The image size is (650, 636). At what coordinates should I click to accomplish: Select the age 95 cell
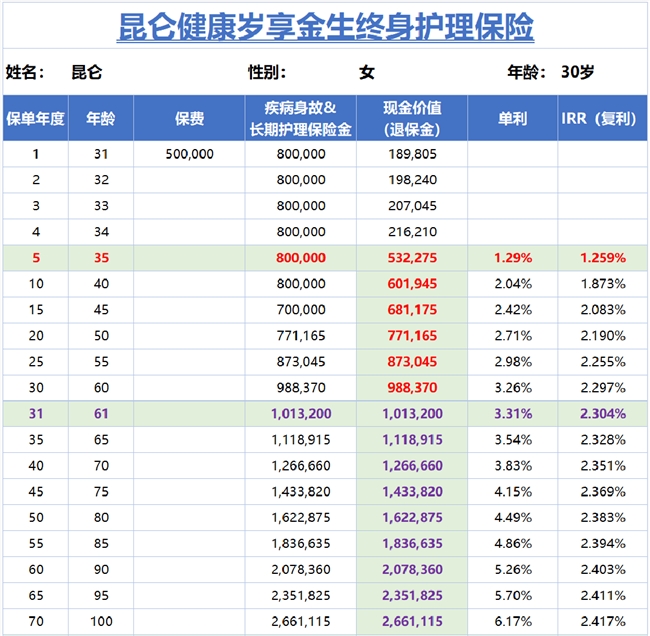101,596
